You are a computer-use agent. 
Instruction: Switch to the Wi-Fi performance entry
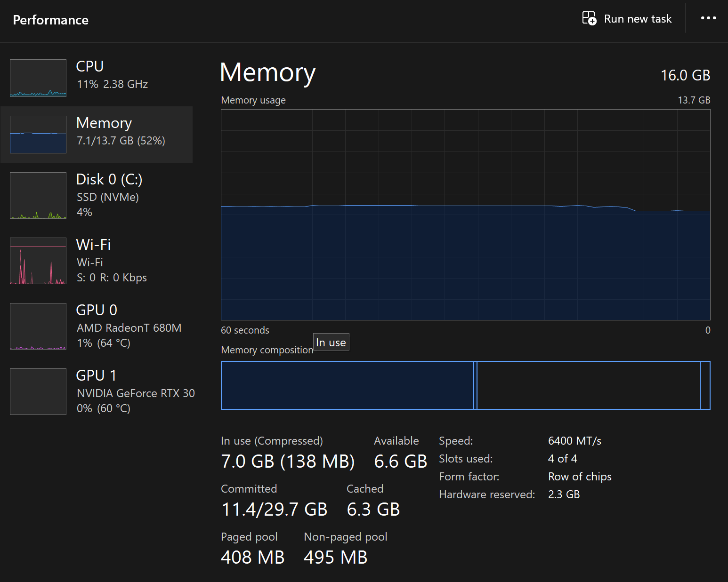coord(97,261)
